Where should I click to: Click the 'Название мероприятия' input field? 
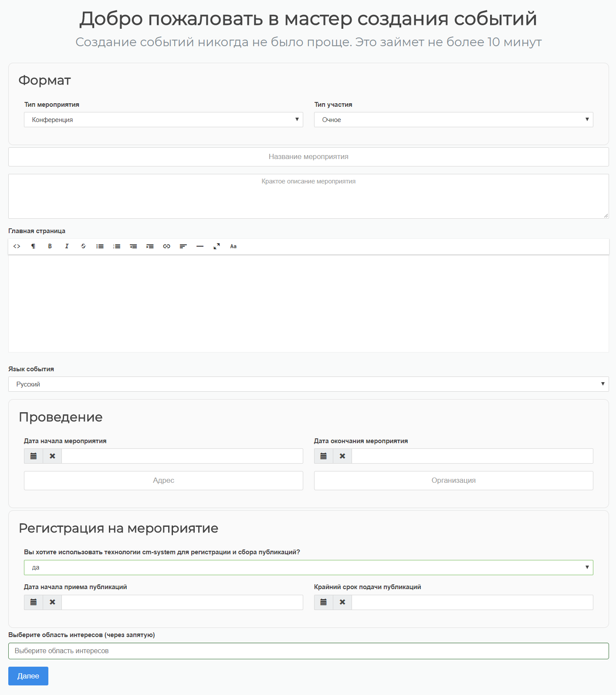pos(308,157)
